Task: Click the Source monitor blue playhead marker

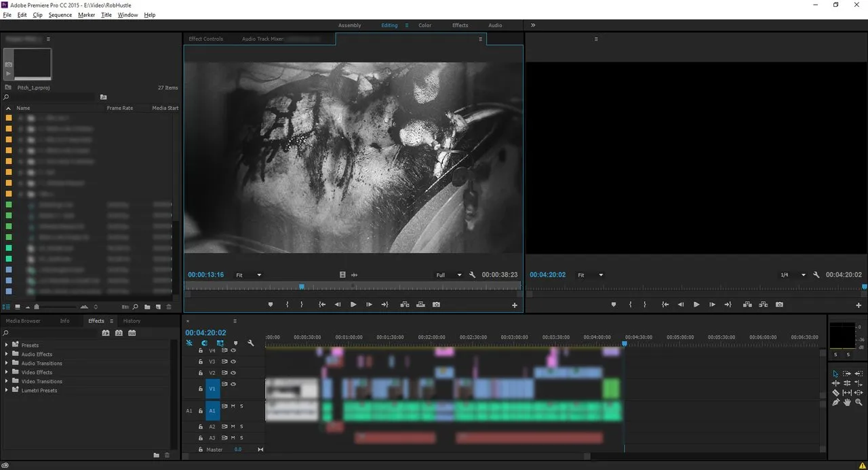Action: pos(302,287)
